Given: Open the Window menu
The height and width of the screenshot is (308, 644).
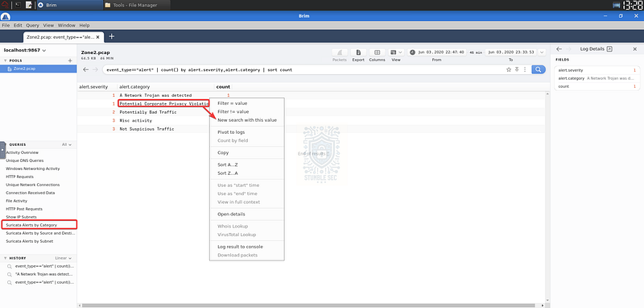Looking at the screenshot, I should [67, 25].
